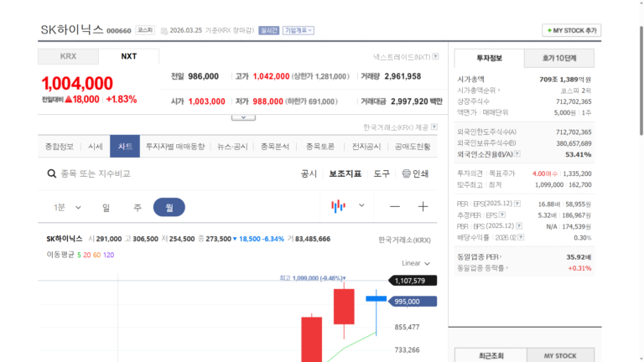Click the 995,000 current price label

point(413,302)
